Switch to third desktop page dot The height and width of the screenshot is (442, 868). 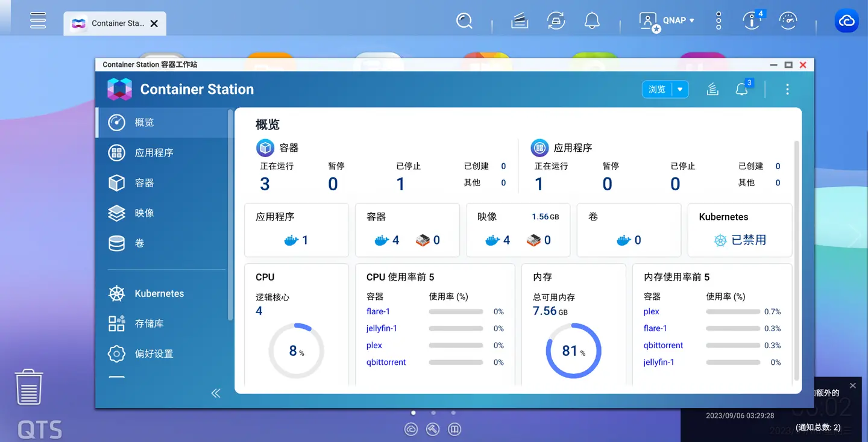(x=453, y=413)
